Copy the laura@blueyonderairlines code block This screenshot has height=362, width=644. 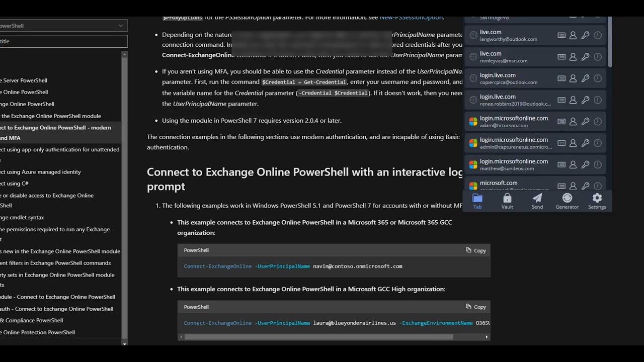tap(476, 307)
